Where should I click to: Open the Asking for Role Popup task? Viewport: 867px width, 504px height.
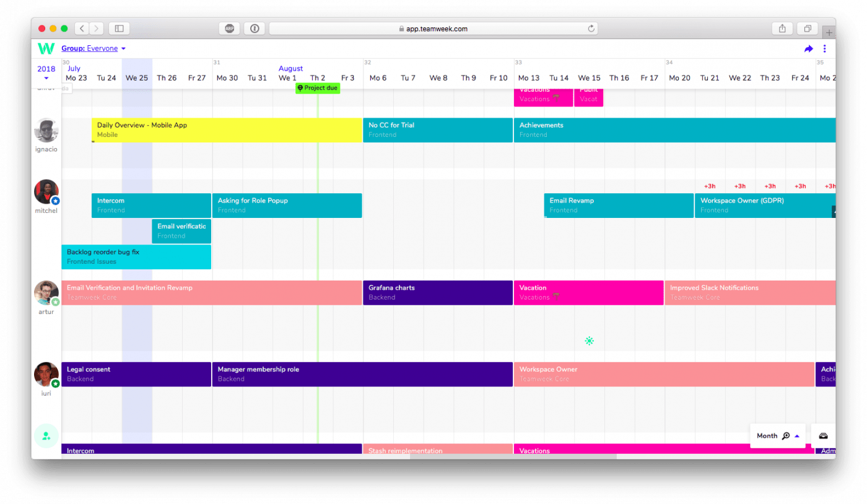[287, 206]
